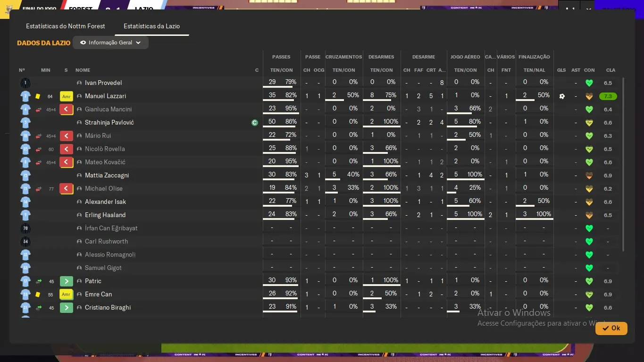The image size is (644, 362).
Task: Click Carl Rushworth's number 34 shirt icon
Action: tap(25, 242)
